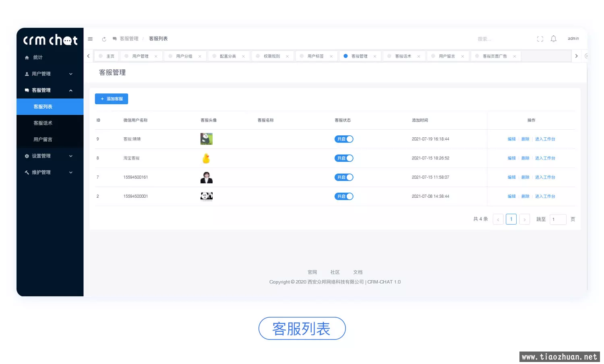This screenshot has width=604, height=364.
Task: Expand 设置管理 sidebar menu
Action: 50,156
